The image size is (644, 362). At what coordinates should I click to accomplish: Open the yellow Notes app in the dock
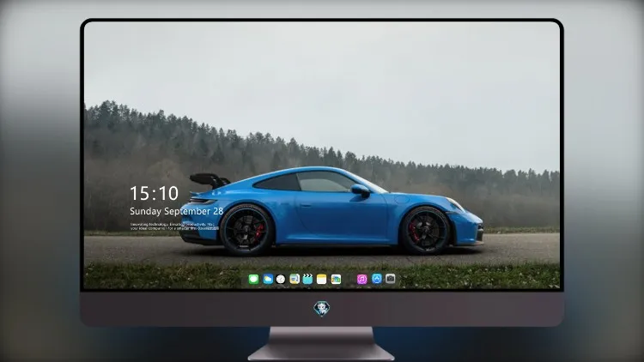322,279
